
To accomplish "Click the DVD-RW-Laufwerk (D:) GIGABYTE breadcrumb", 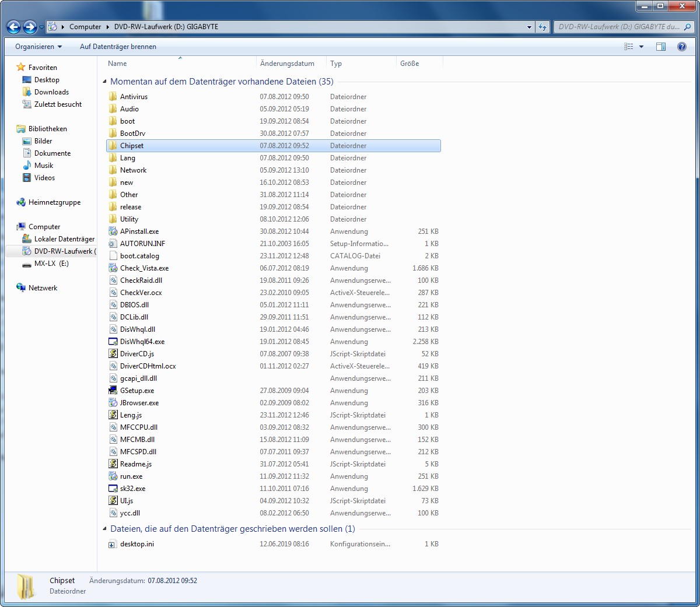I will coord(166,27).
